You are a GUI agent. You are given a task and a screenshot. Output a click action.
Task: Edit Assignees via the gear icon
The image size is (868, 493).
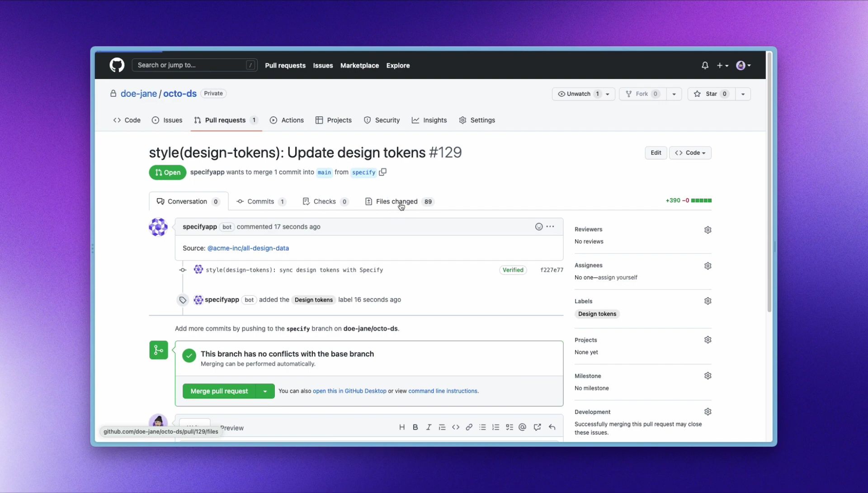[x=708, y=266]
